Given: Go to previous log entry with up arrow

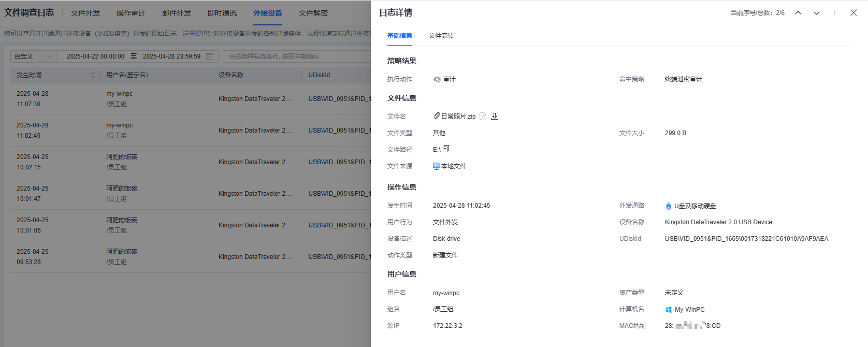Looking at the screenshot, I should coord(798,13).
